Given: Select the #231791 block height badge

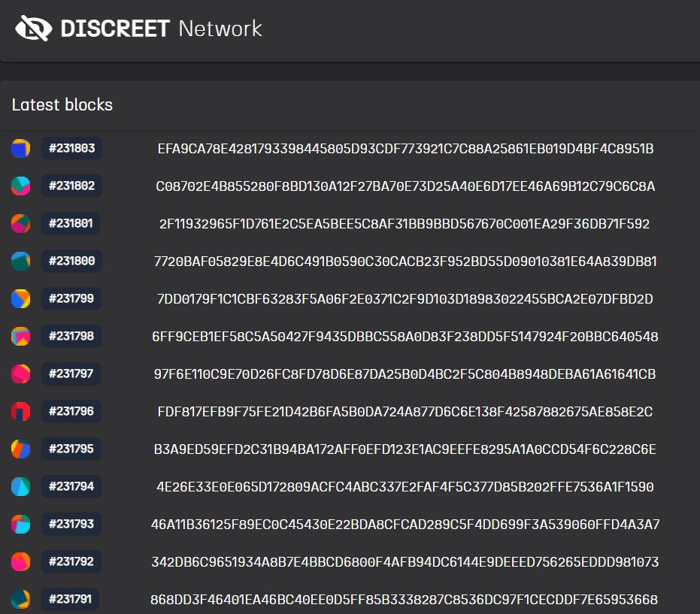Looking at the screenshot, I should pos(70,599).
